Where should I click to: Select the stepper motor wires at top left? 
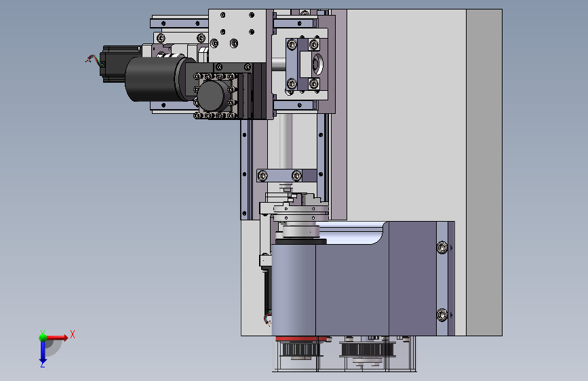tap(94, 60)
